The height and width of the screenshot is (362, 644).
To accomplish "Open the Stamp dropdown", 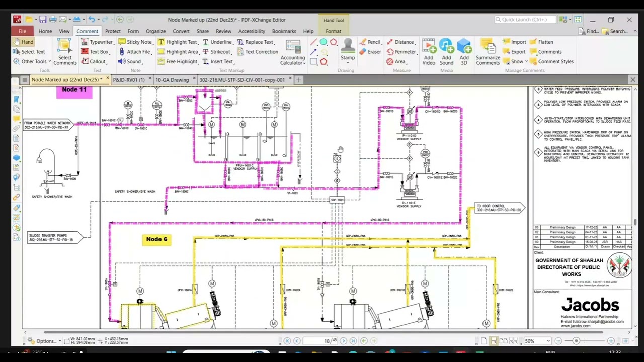I will point(348,52).
